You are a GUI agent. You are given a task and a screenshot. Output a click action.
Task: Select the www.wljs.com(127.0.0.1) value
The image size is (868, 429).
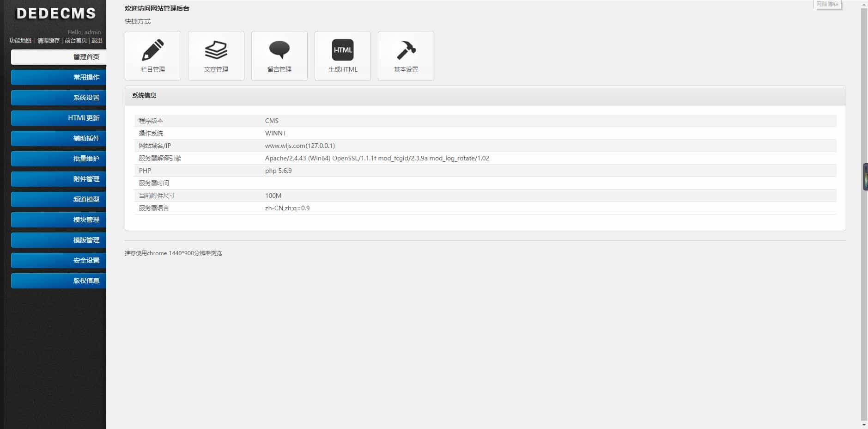click(300, 146)
